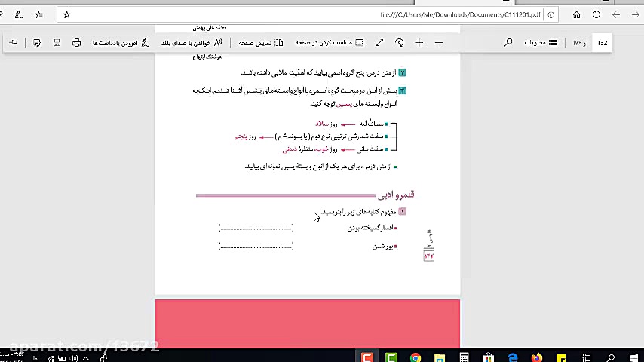Open the browser home page

tap(577, 15)
